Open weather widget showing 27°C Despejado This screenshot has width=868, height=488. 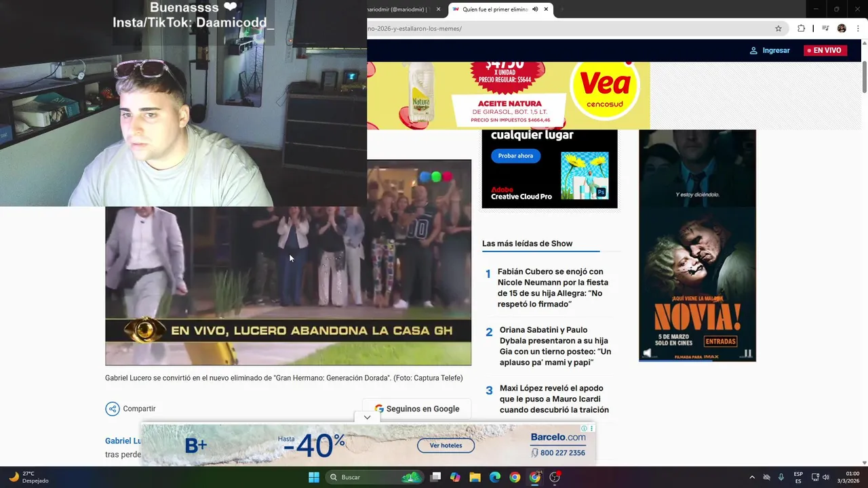point(28,477)
